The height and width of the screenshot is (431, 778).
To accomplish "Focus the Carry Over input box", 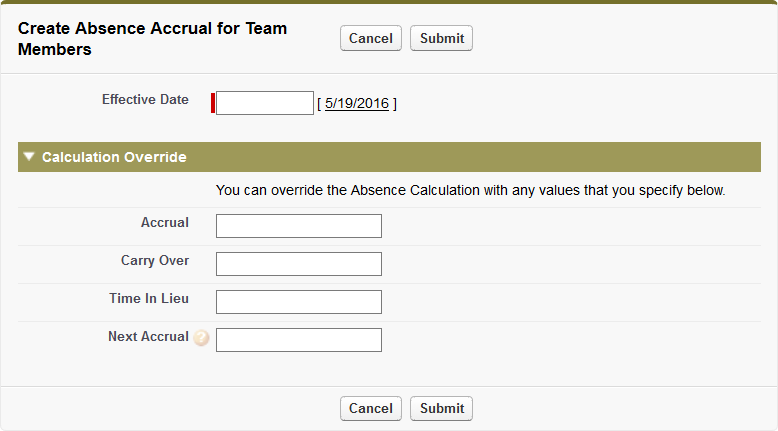I will (299, 264).
